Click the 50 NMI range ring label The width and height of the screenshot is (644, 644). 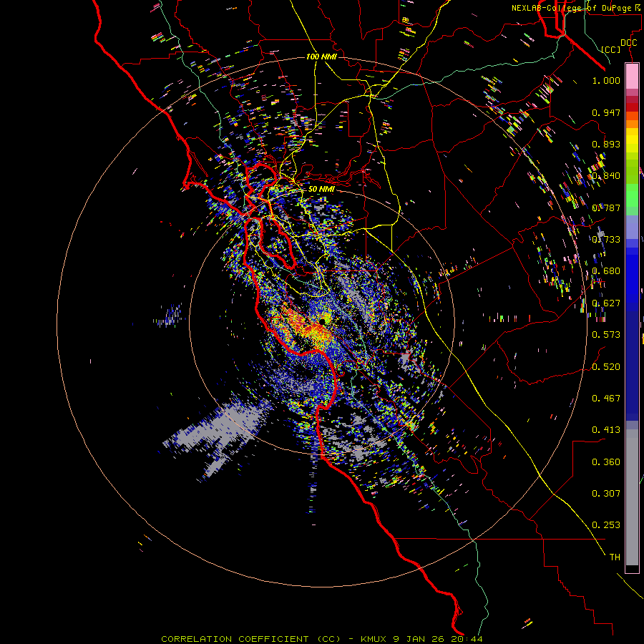pos(321,189)
